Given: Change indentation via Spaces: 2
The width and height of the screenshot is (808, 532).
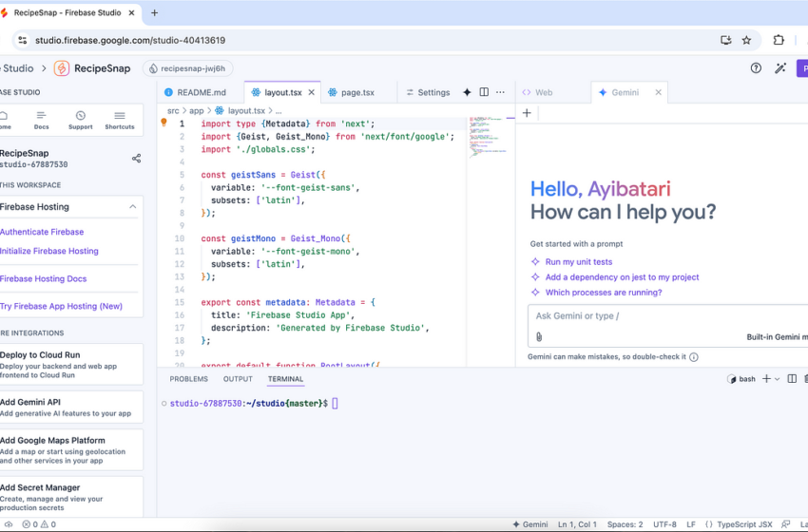Looking at the screenshot, I should (625, 524).
